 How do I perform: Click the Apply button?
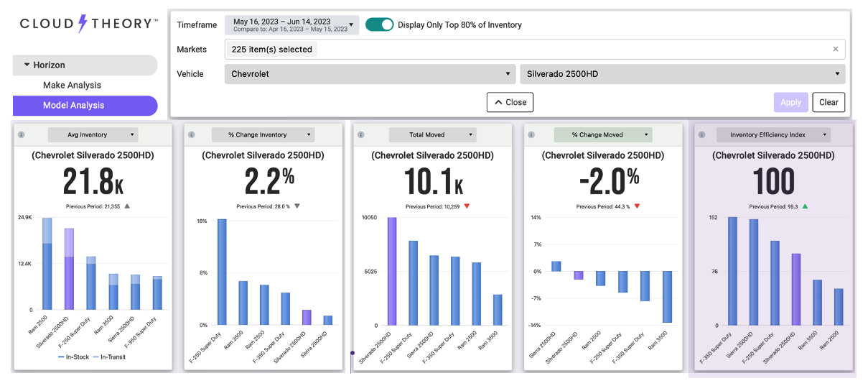pos(791,102)
